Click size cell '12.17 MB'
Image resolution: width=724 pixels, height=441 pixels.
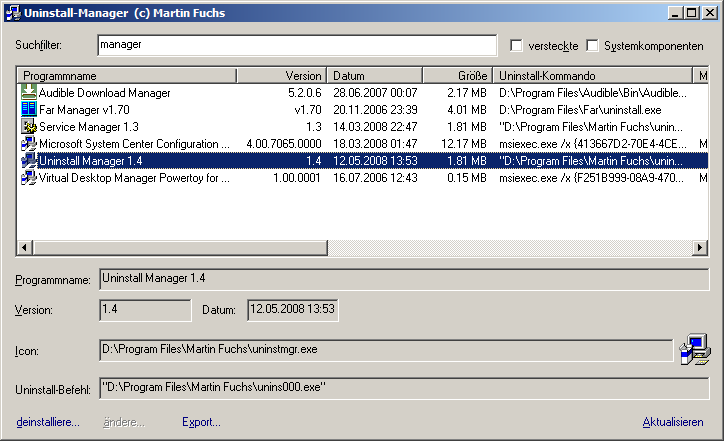pos(464,144)
